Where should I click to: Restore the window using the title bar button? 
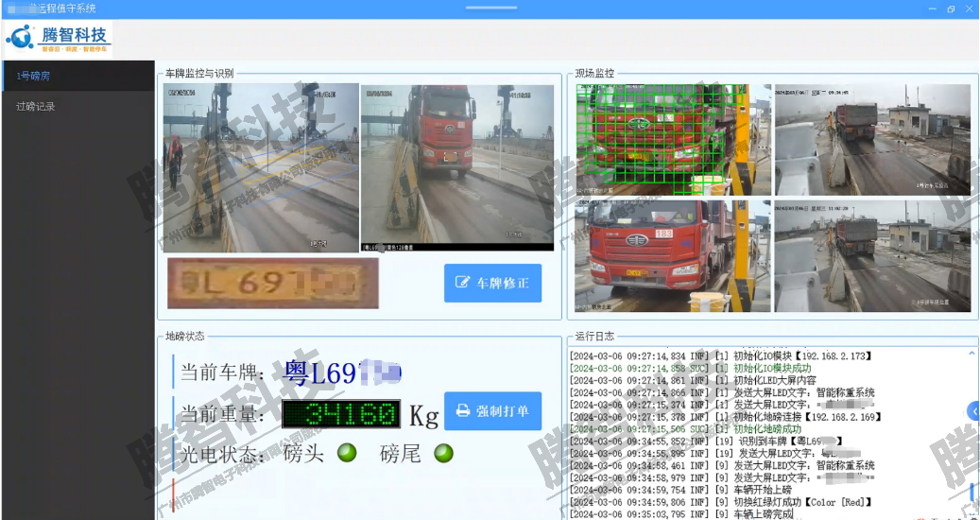click(x=951, y=9)
